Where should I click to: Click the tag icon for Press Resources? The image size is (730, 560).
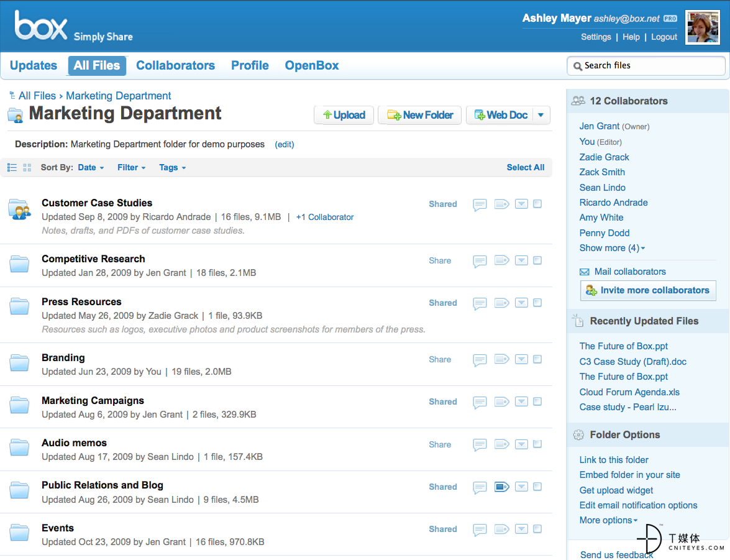501,303
